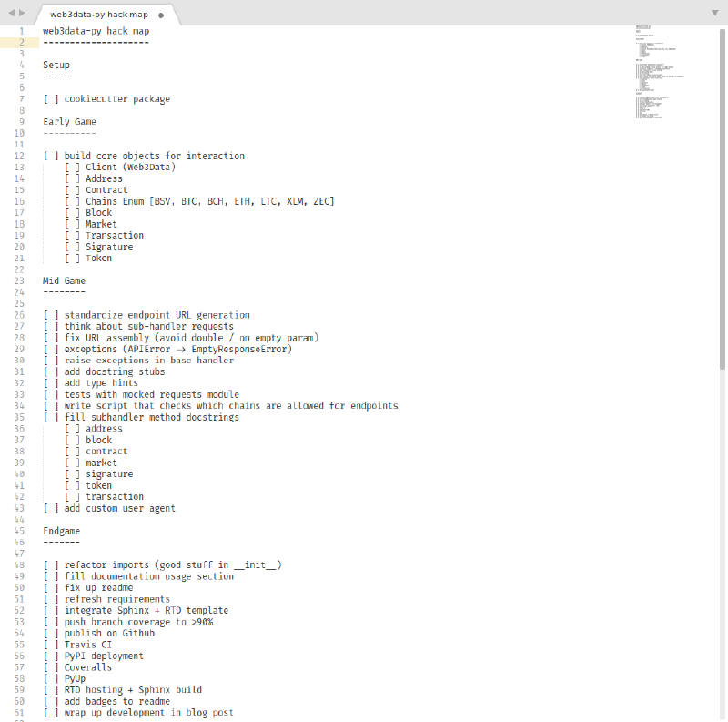The width and height of the screenshot is (728, 722).
Task: Go to the previous tab using left arrow
Action: [12, 13]
